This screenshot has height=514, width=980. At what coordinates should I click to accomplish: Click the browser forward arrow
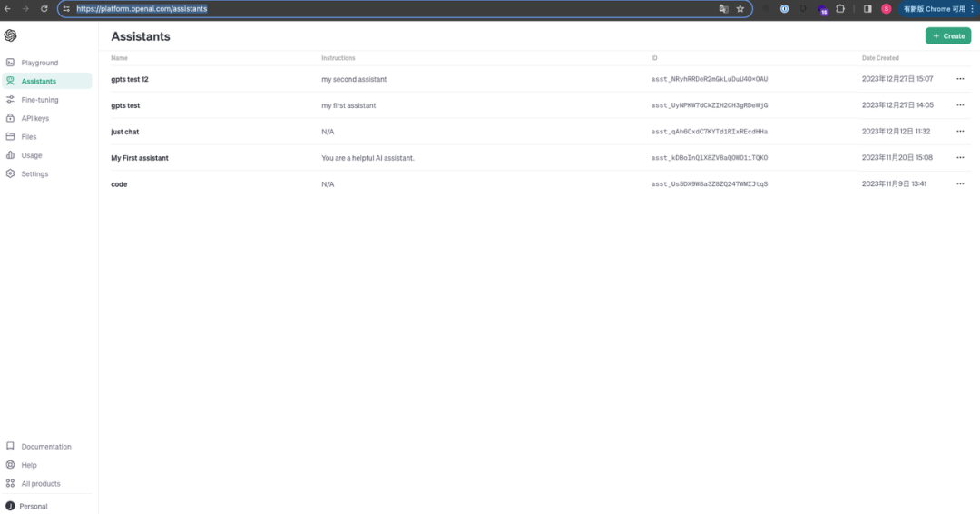[25, 9]
